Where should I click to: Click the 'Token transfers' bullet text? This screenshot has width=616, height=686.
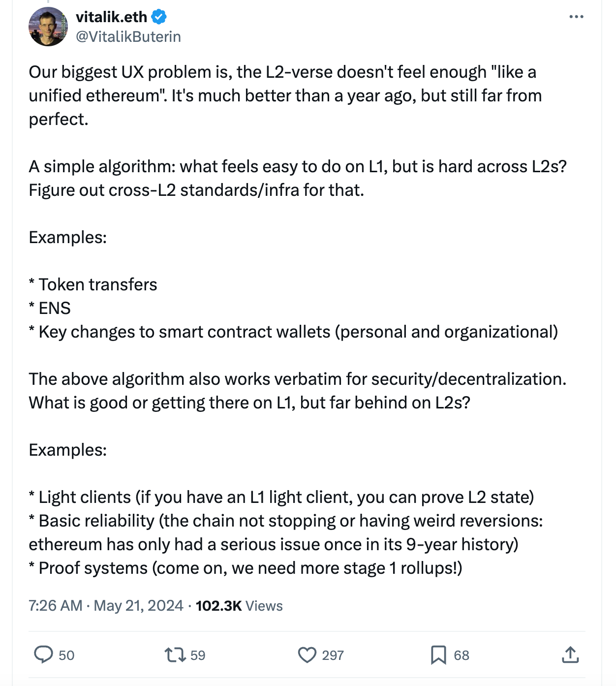pyautogui.click(x=97, y=284)
